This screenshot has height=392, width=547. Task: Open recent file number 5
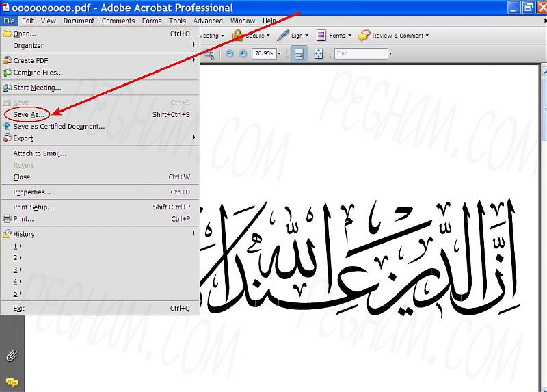100,293
